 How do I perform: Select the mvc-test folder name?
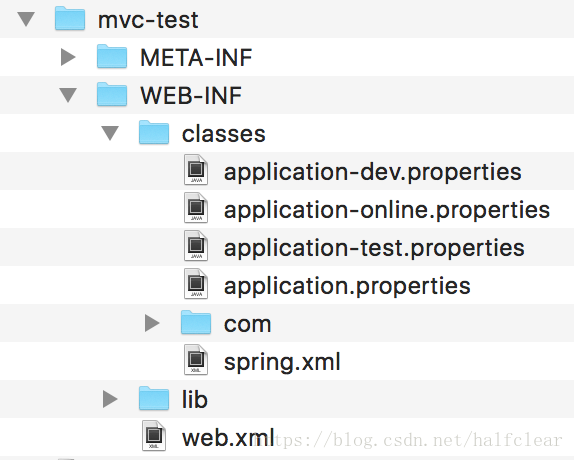(148, 20)
